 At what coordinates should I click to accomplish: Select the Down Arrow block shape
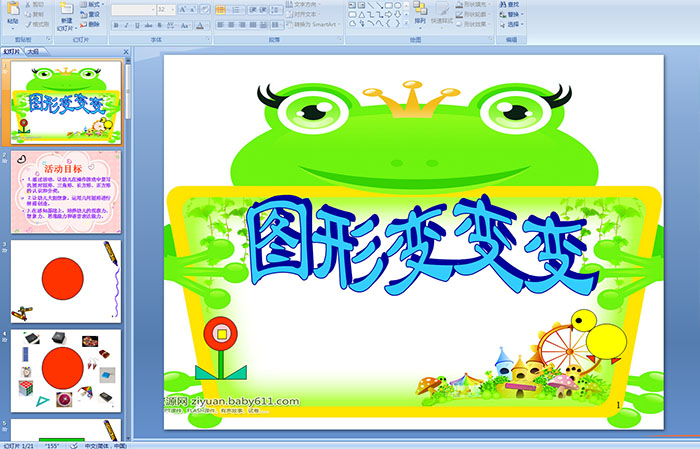[397, 14]
